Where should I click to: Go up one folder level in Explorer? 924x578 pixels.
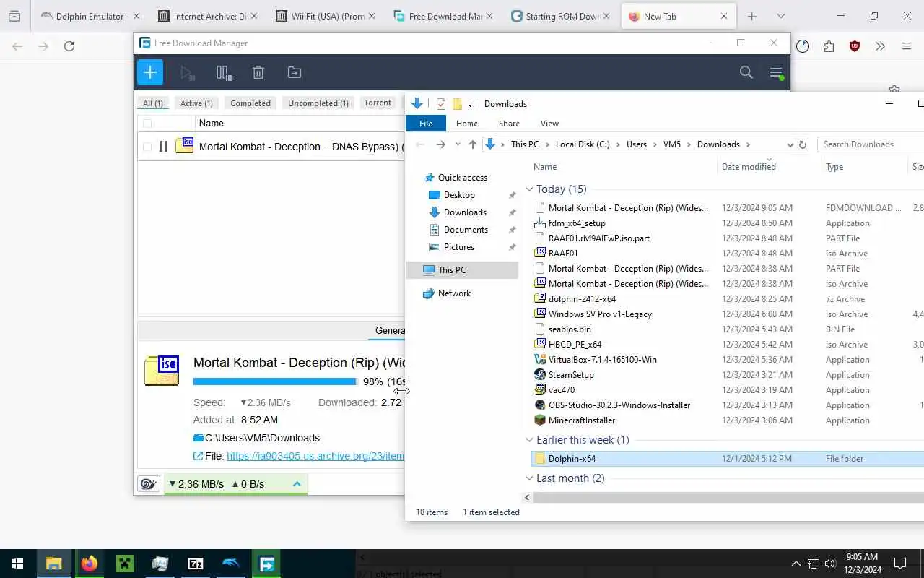[473, 144]
